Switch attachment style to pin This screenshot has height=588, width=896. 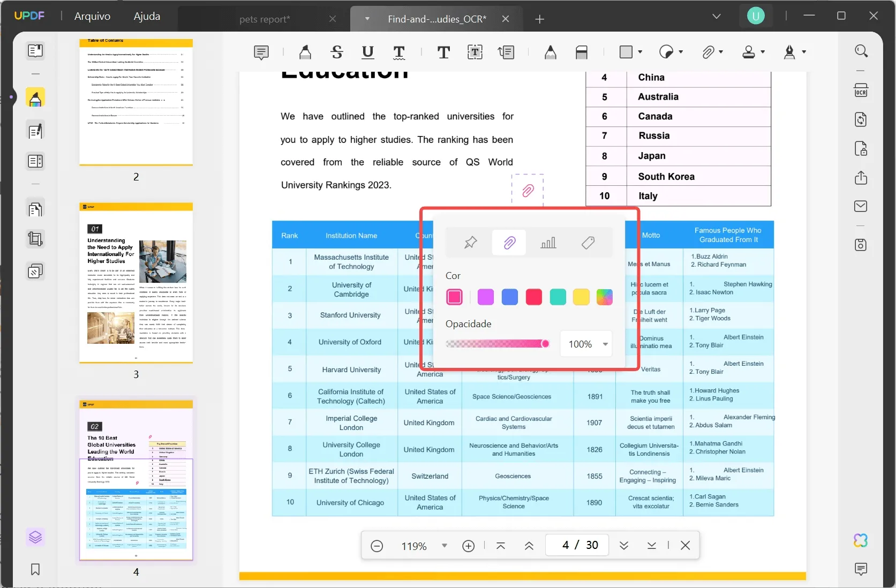point(470,243)
